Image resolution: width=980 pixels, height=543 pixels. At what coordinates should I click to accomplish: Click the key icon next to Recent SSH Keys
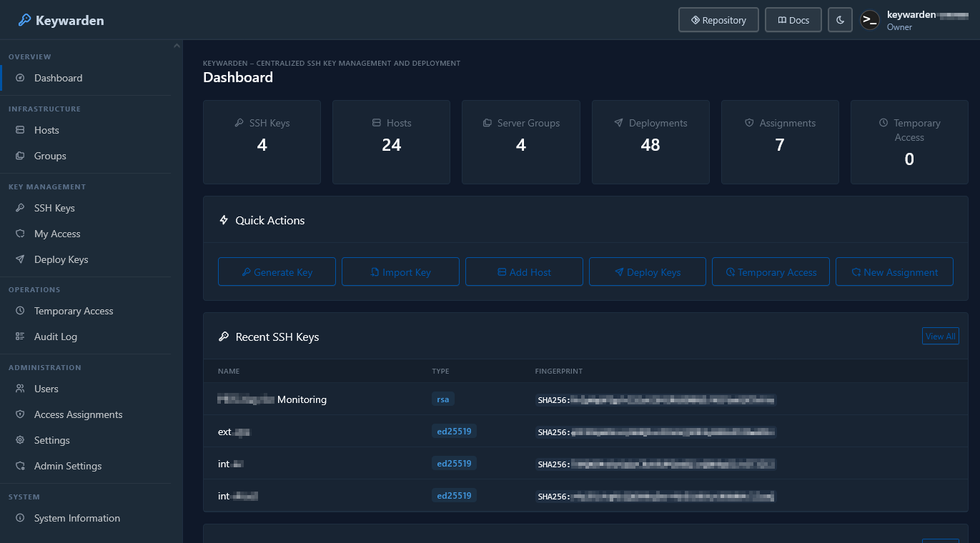point(224,337)
